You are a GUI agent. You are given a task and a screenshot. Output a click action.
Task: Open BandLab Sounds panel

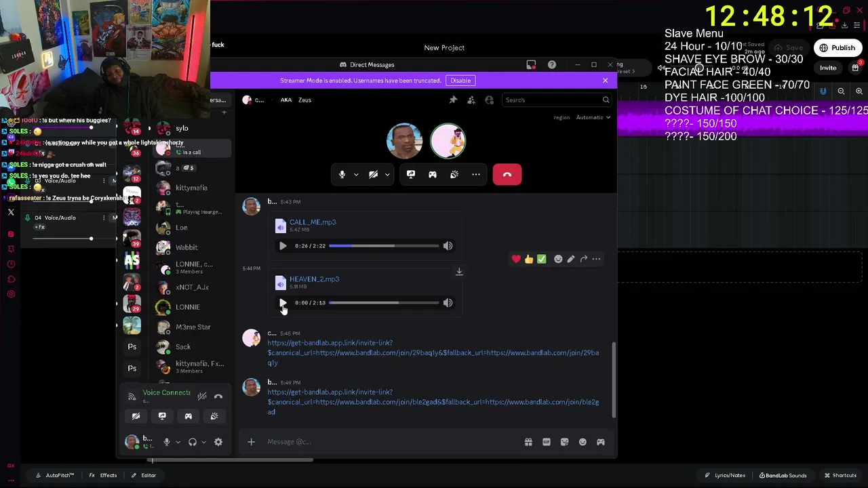783,475
